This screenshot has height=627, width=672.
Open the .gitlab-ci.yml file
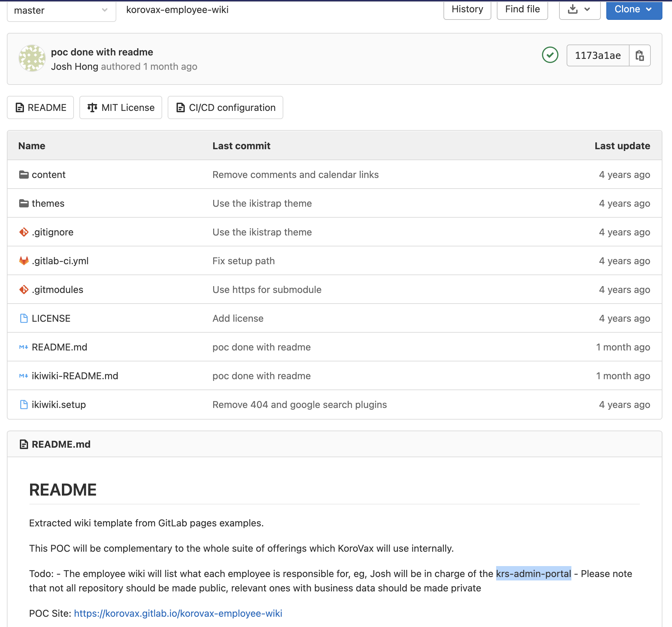tap(60, 261)
